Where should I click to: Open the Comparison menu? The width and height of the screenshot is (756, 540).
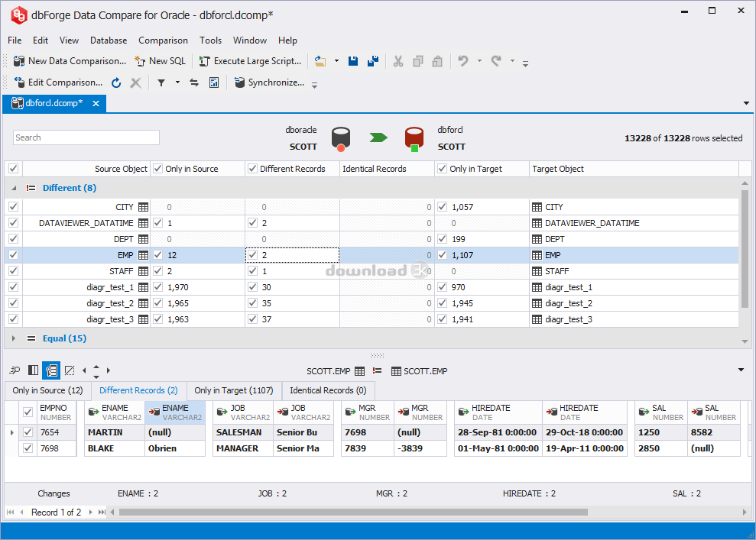[163, 40]
